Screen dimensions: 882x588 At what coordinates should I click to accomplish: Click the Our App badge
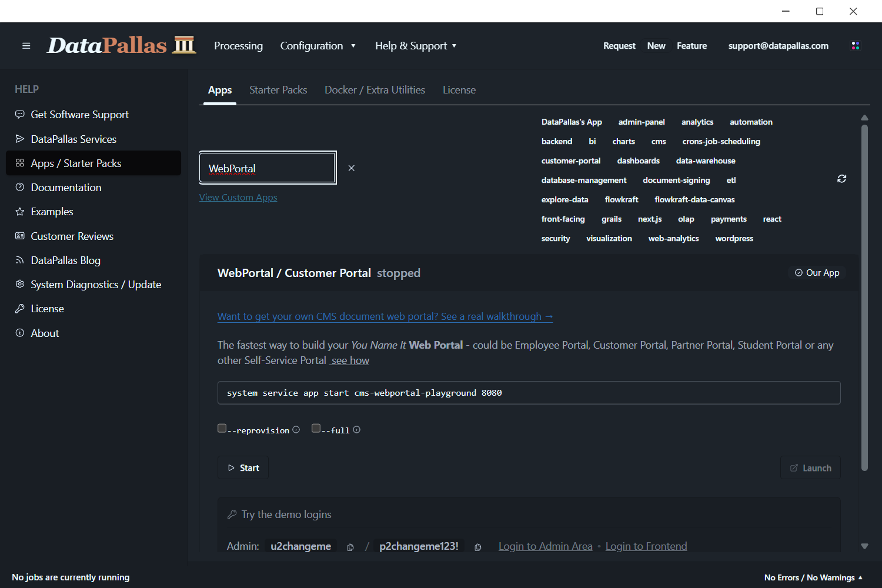[817, 273]
